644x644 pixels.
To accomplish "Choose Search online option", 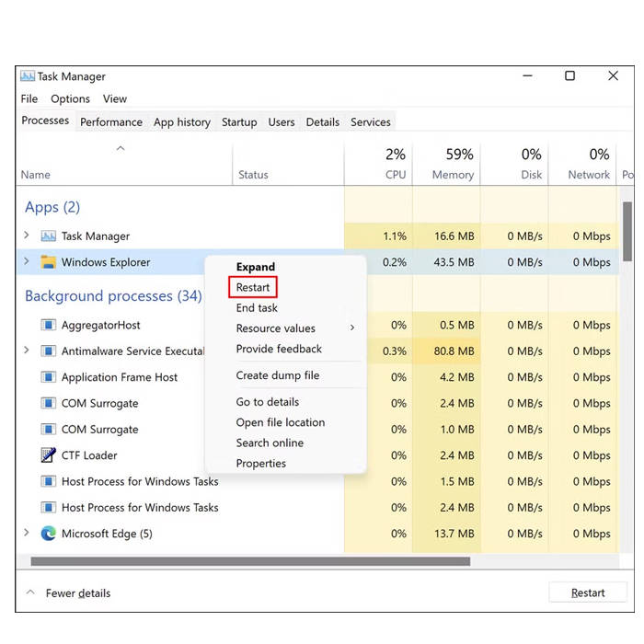I will point(270,443).
